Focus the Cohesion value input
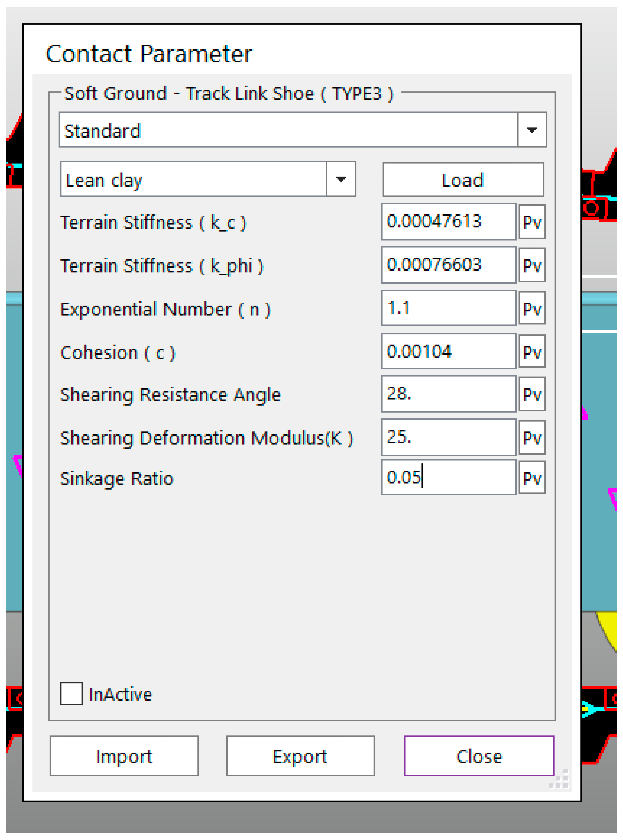Image resolution: width=623 pixels, height=840 pixels. 448,352
